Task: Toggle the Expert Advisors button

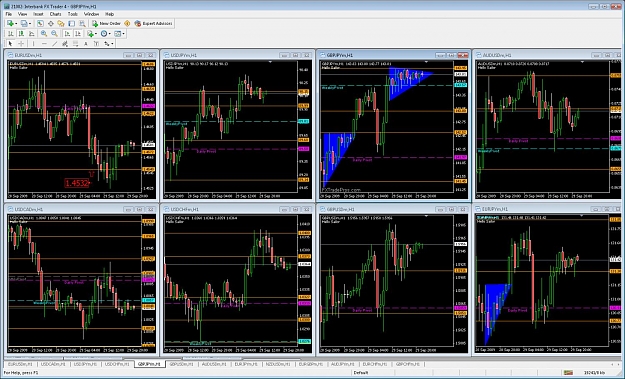Action: (x=153, y=24)
